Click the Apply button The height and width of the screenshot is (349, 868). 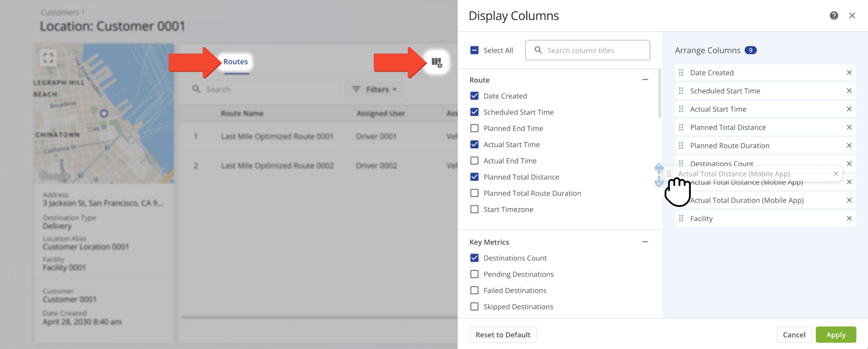pos(835,335)
